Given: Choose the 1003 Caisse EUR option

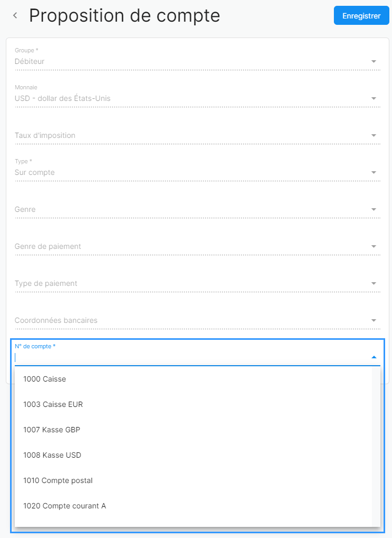Looking at the screenshot, I should [53, 404].
